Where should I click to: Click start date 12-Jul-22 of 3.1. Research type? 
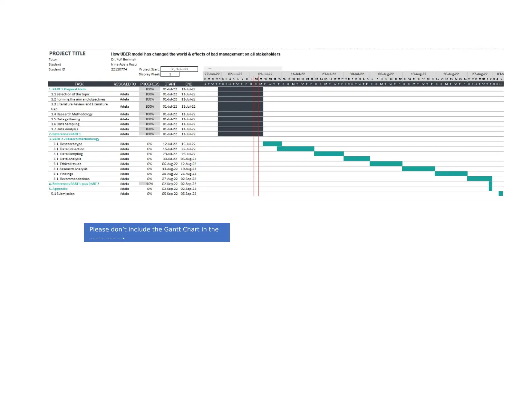[170, 144]
